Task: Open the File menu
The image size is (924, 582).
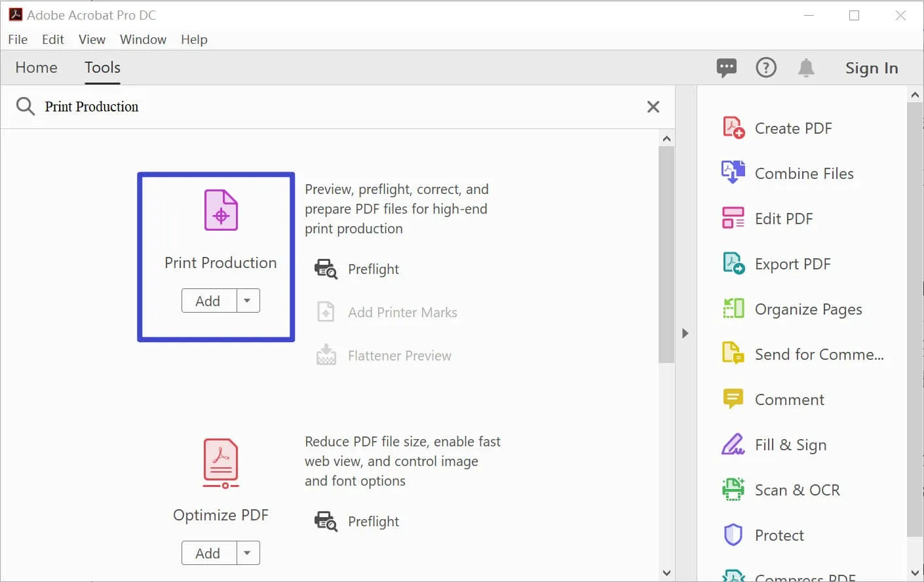Action: [18, 39]
